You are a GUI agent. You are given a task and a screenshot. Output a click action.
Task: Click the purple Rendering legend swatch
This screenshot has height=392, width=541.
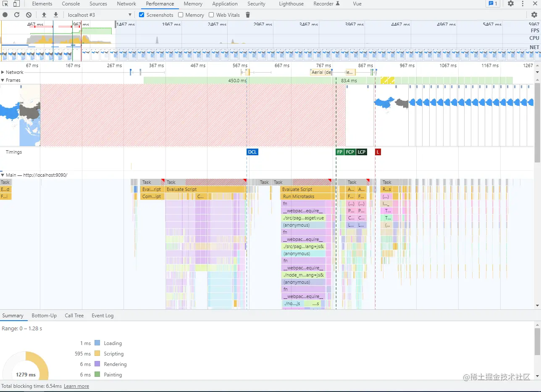[97, 364]
